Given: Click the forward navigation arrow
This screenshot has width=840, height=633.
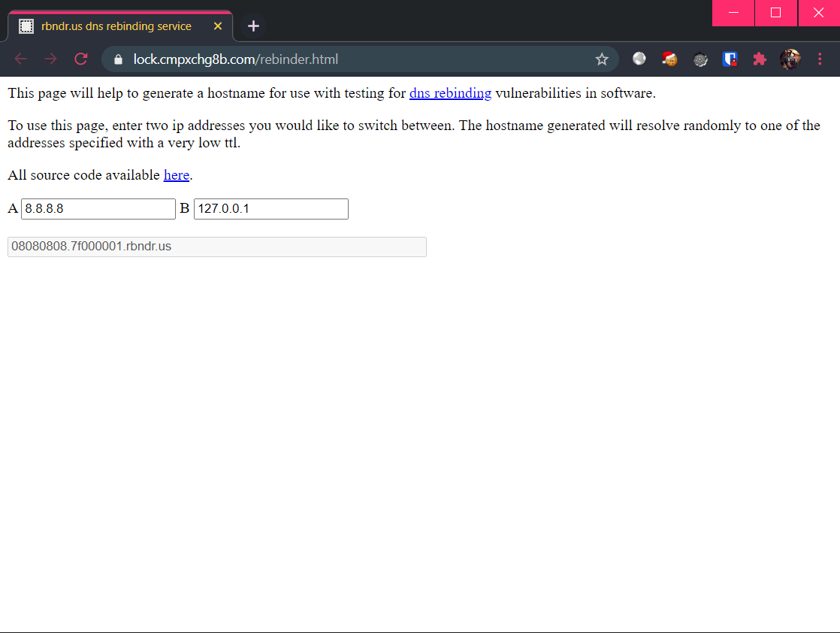Looking at the screenshot, I should coord(51,59).
